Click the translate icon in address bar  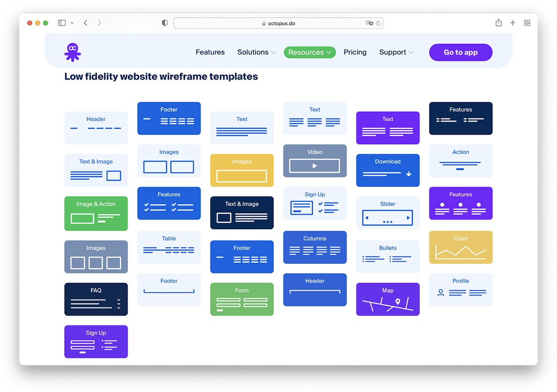369,23
